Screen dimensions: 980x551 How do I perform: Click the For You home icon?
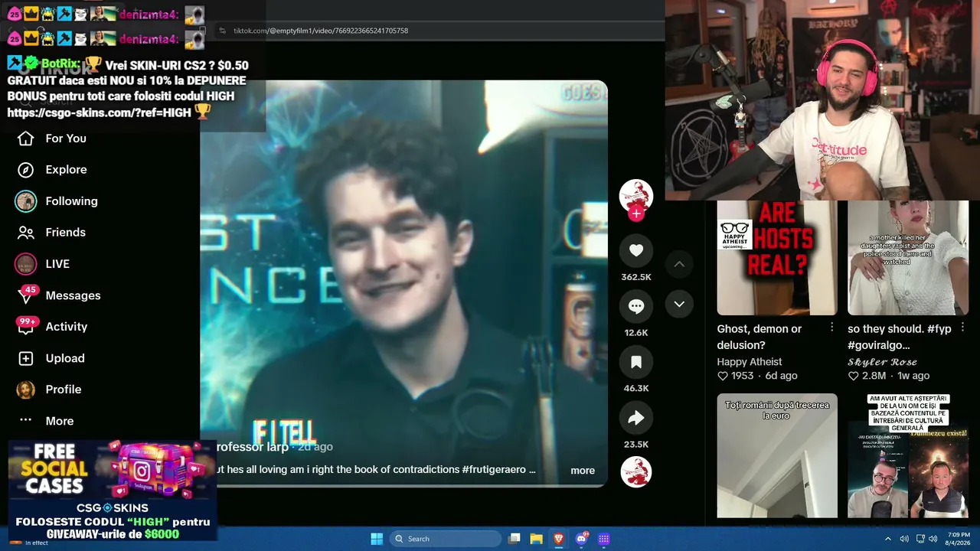(26, 139)
